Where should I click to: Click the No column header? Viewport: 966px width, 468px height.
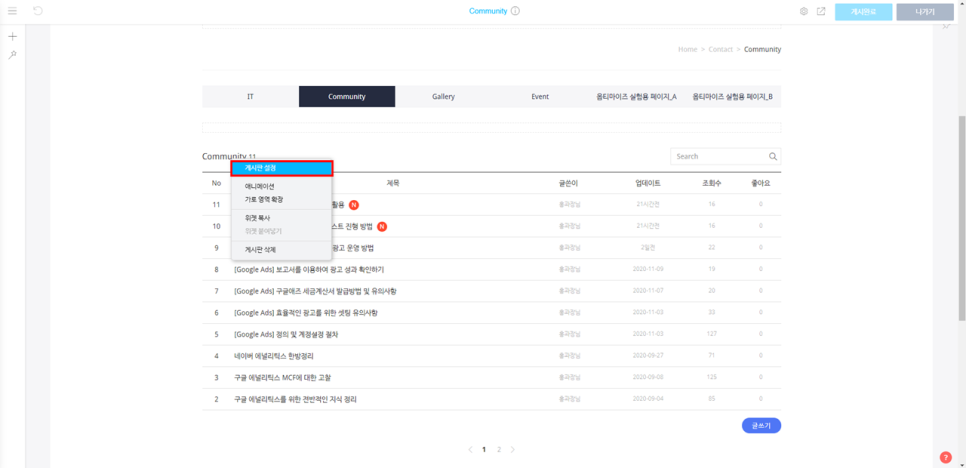click(216, 184)
